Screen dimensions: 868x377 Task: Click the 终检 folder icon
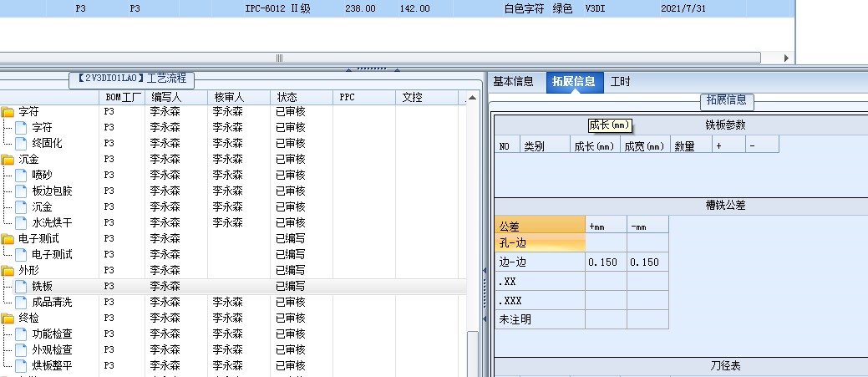click(x=8, y=318)
